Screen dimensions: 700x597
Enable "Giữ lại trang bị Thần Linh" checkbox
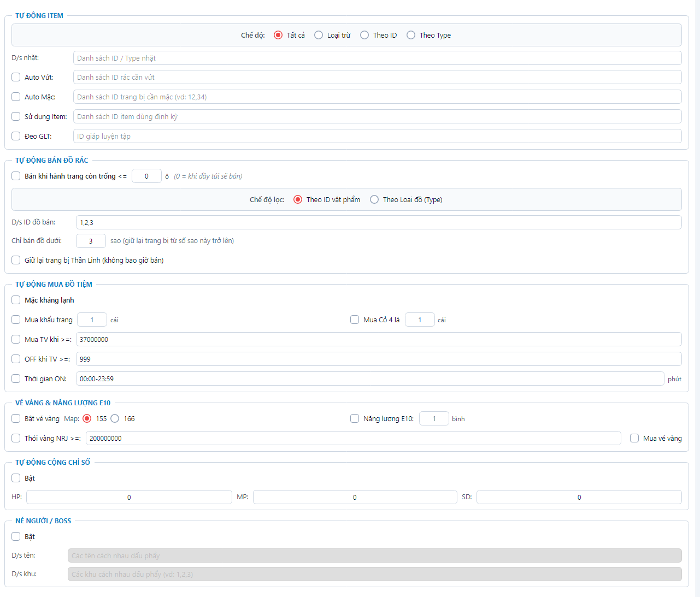click(x=16, y=260)
